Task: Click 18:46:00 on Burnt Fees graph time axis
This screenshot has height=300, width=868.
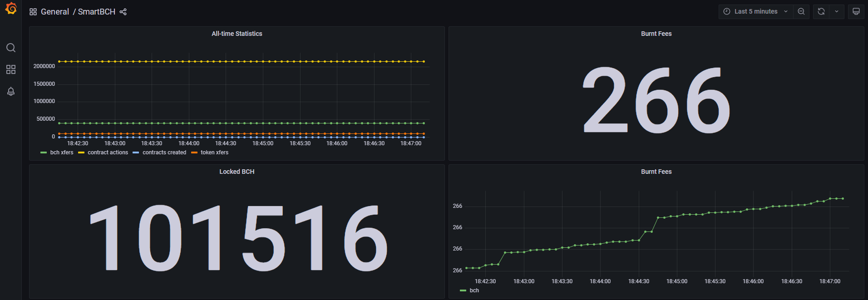Action: pyautogui.click(x=753, y=281)
